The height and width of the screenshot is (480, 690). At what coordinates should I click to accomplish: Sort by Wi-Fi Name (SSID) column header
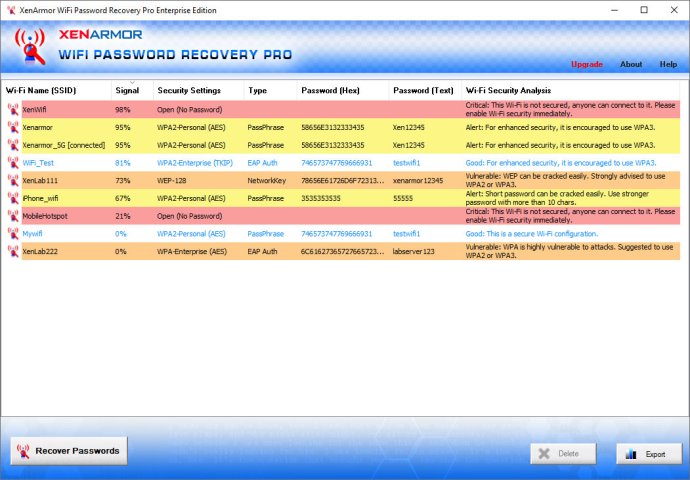tap(56, 90)
